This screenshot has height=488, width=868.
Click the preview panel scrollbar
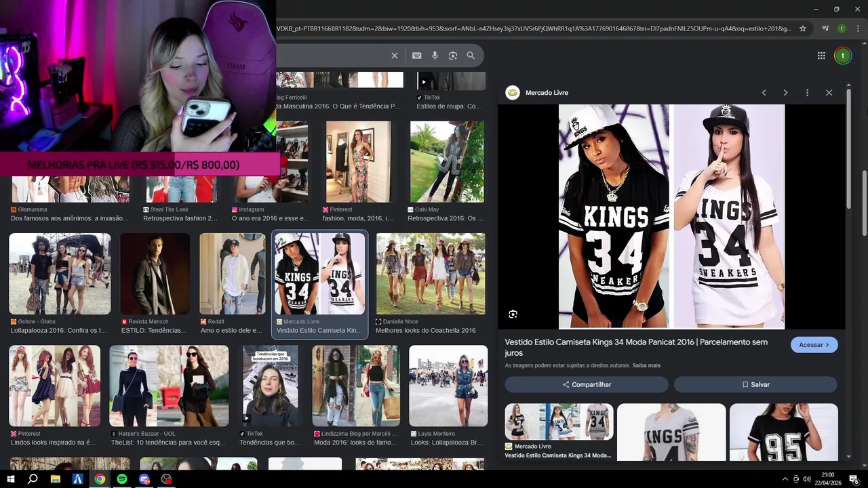(848, 149)
